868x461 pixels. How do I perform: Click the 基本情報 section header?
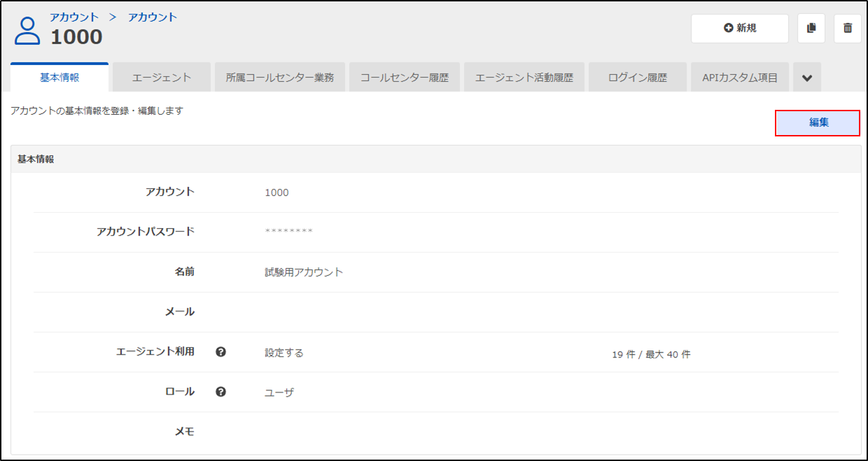click(x=436, y=159)
